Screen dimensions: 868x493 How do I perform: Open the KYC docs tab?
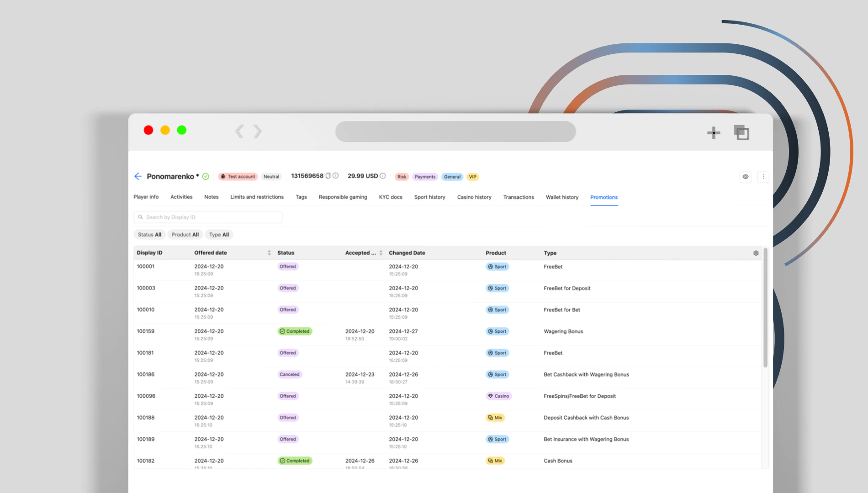click(390, 197)
